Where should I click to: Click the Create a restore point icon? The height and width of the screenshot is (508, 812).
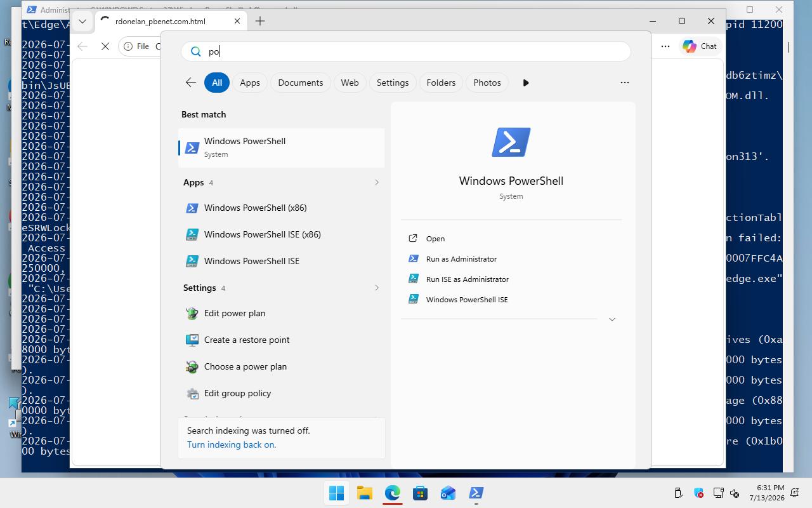[x=192, y=340]
